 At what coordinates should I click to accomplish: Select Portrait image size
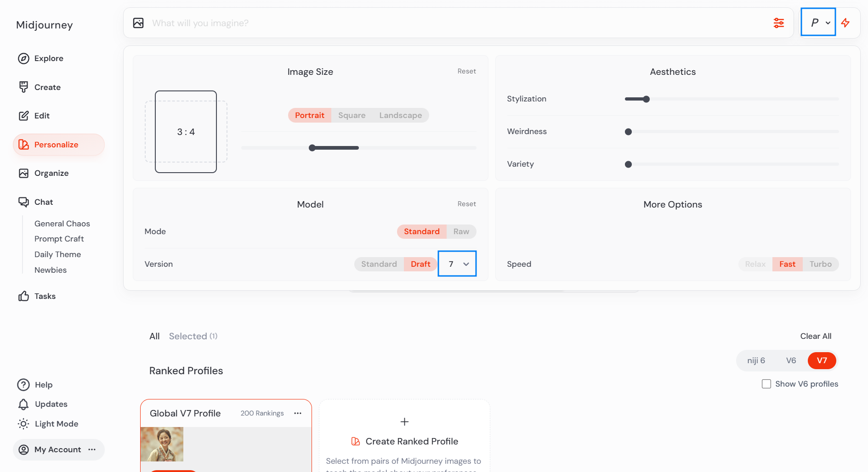[310, 115]
